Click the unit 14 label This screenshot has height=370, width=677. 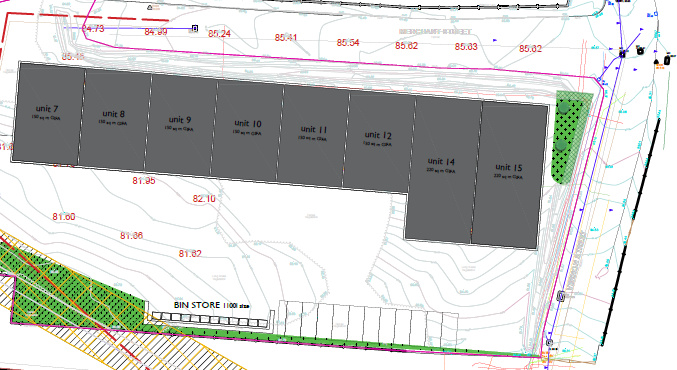tap(441, 161)
